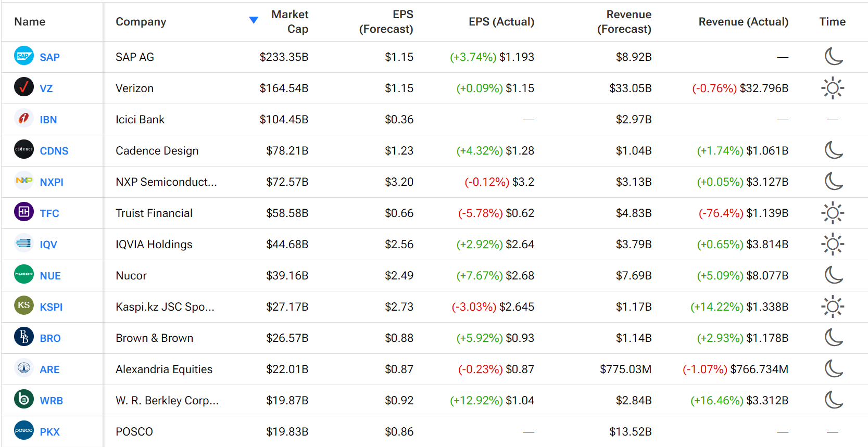The height and width of the screenshot is (447, 868).
Task: Click the sun icon in Kaspi.kz row
Action: tap(833, 306)
